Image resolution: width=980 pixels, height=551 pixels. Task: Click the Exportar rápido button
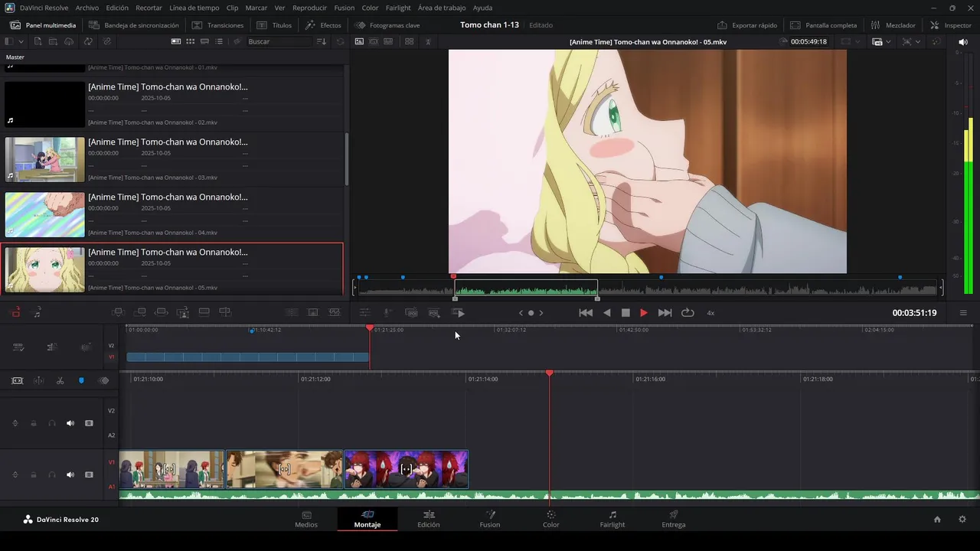click(x=749, y=25)
